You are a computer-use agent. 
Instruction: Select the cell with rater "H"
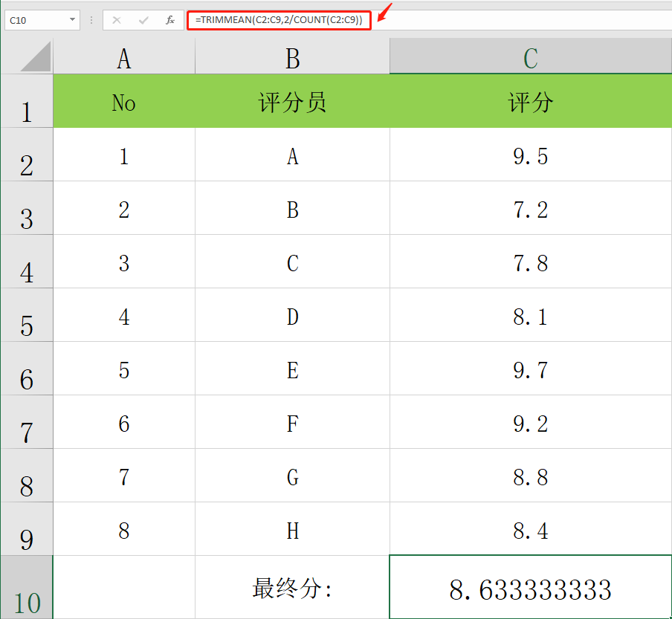(292, 529)
